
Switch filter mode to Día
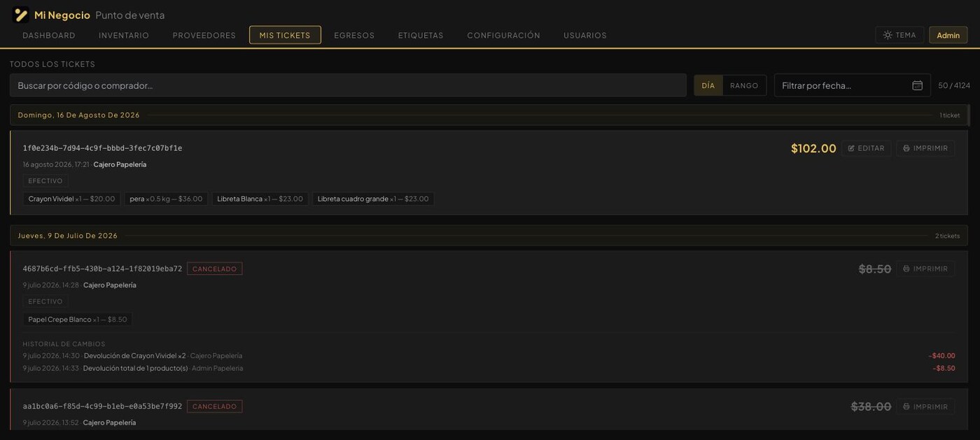(708, 85)
